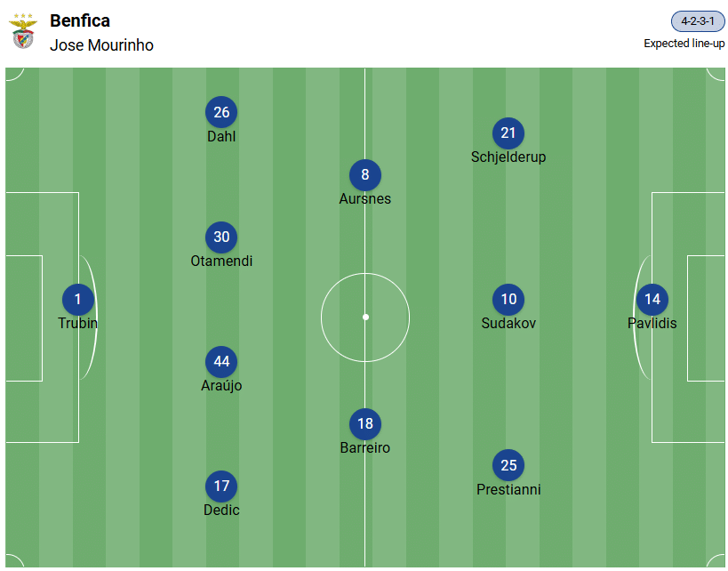Select goalkeeper Trubin's number 1 marker

click(x=78, y=300)
